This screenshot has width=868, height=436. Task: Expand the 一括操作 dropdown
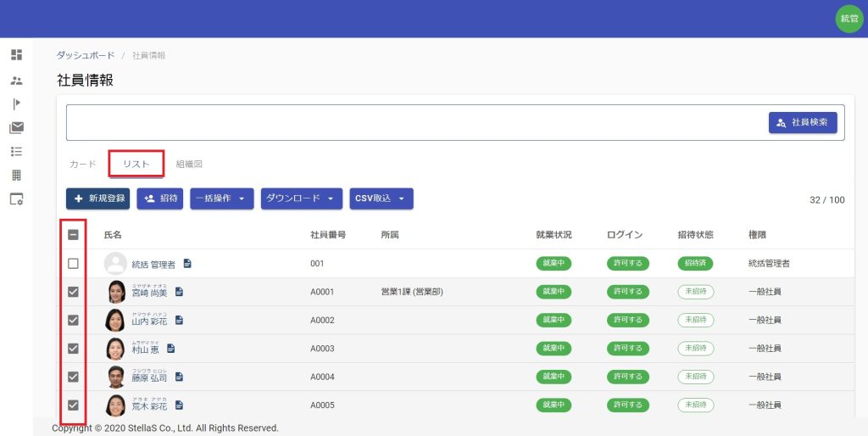click(221, 198)
